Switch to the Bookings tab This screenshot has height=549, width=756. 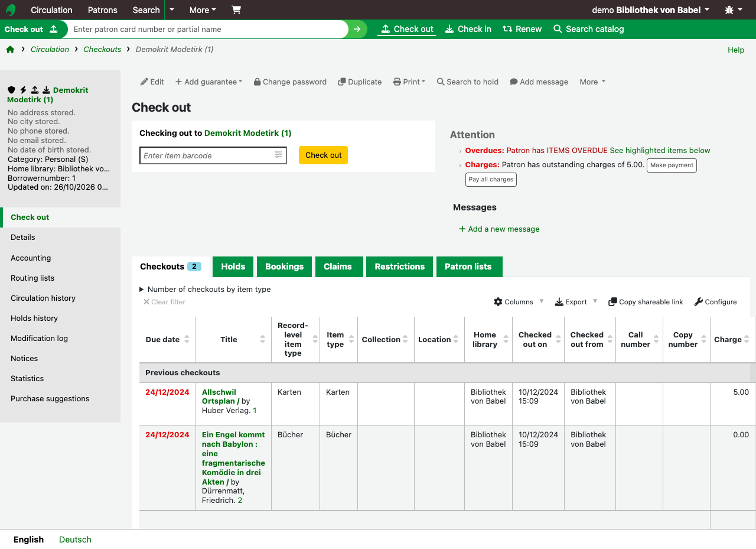(284, 267)
